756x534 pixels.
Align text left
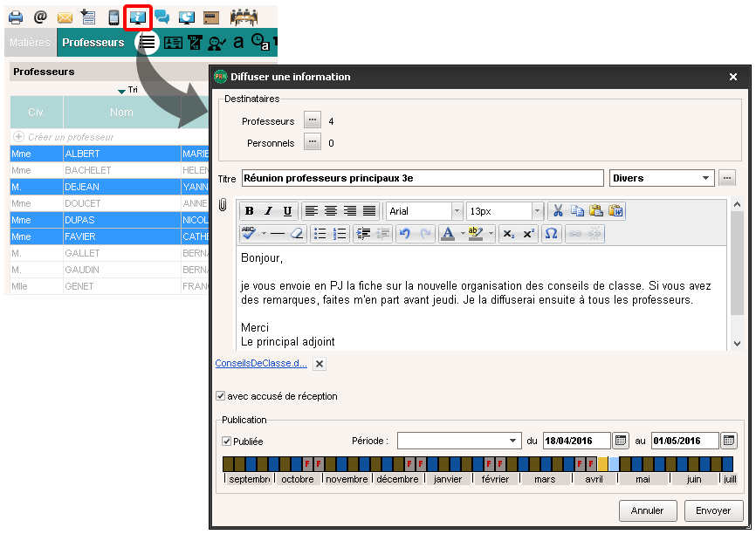coord(311,210)
